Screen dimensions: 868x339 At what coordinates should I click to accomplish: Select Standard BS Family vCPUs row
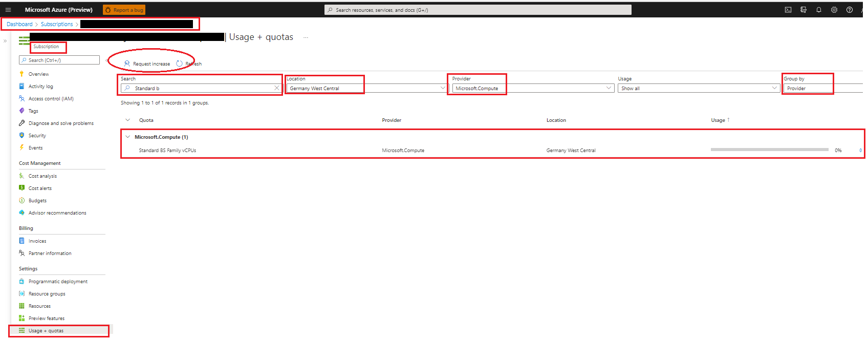[492, 151]
